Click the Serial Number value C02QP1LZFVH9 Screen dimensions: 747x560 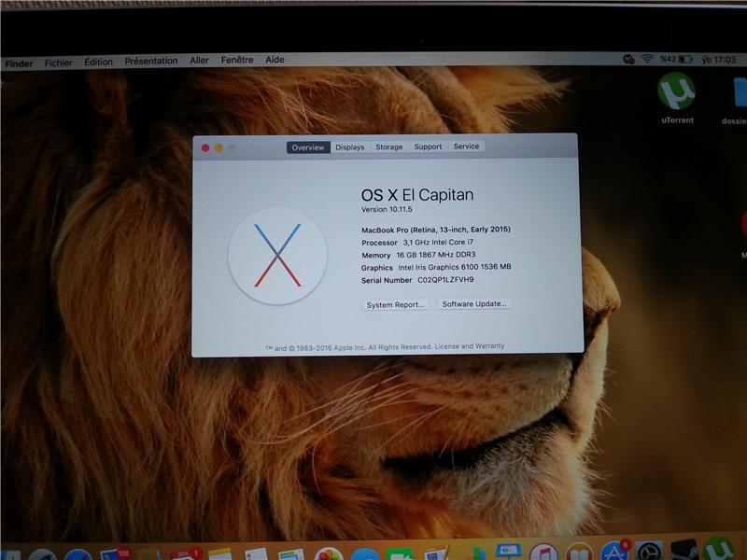445,279
